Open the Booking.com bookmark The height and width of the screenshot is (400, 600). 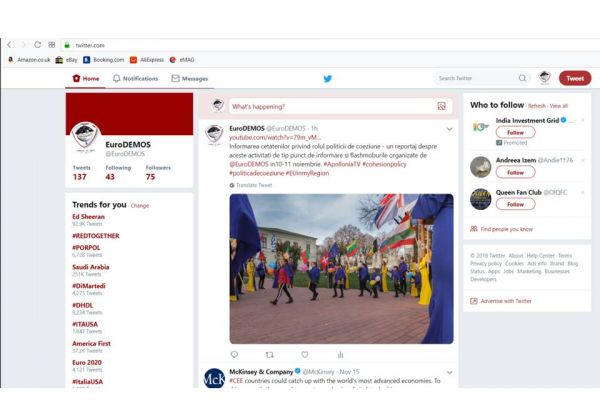pos(104,60)
